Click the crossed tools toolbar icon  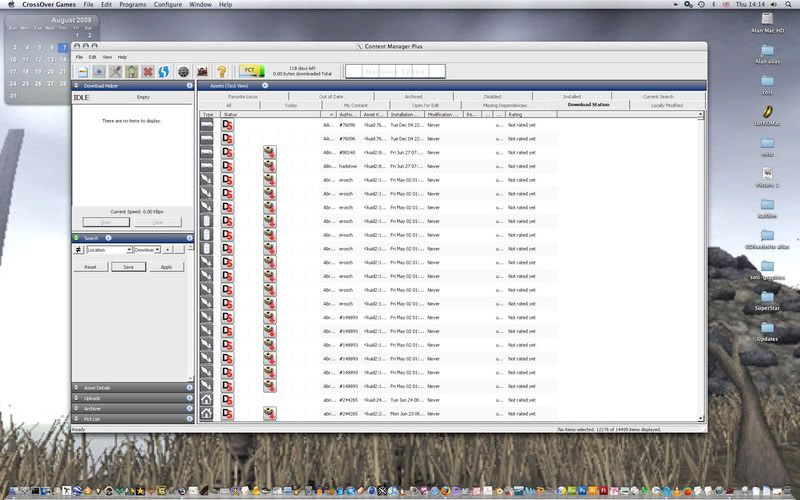tap(115, 71)
